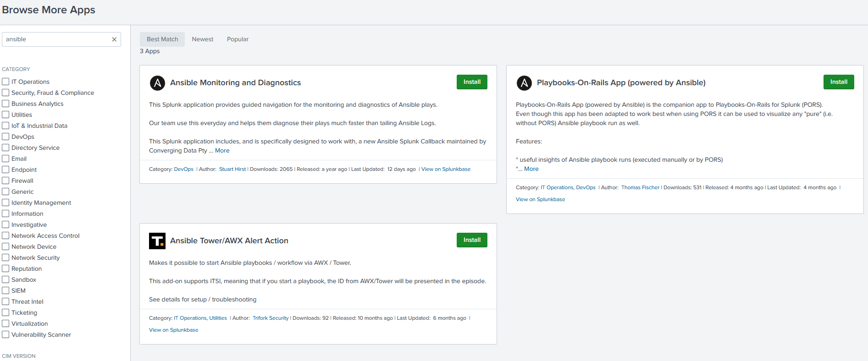The image size is (868, 361).
Task: Enable the Network Access Control checkbox
Action: pyautogui.click(x=6, y=235)
